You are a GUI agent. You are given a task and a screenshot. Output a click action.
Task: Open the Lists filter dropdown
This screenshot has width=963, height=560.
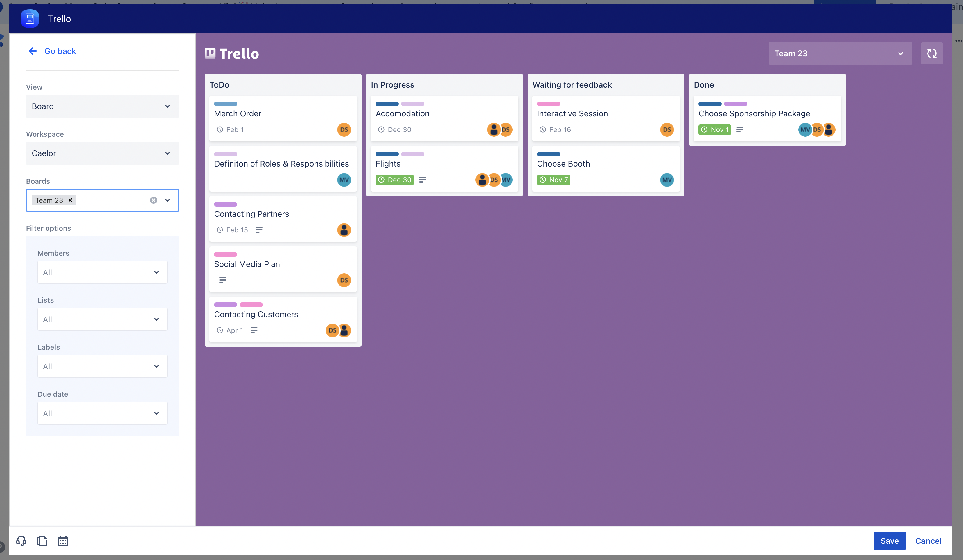[x=103, y=319]
